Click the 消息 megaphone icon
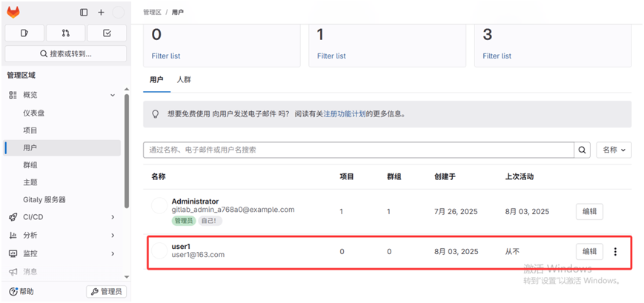 click(13, 271)
